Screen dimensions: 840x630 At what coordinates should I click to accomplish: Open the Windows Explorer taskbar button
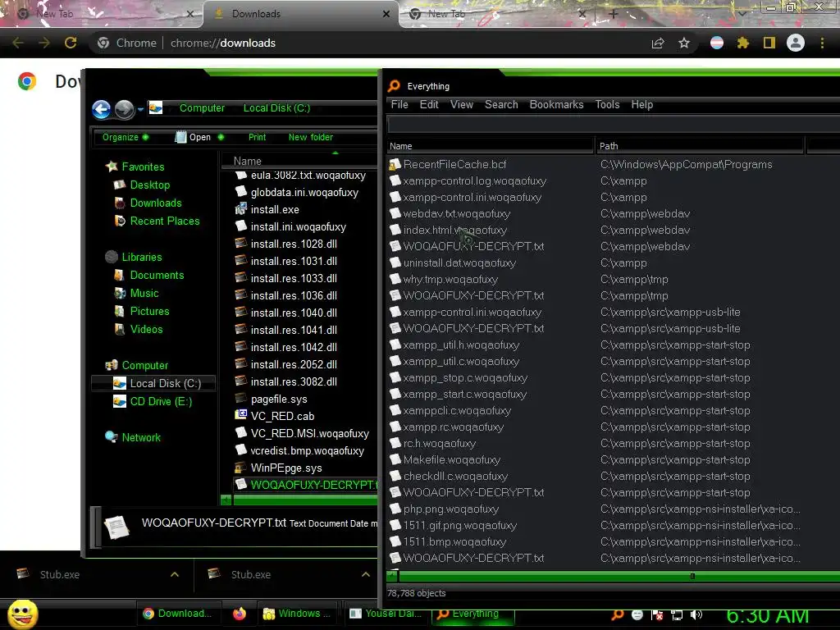tap(299, 614)
